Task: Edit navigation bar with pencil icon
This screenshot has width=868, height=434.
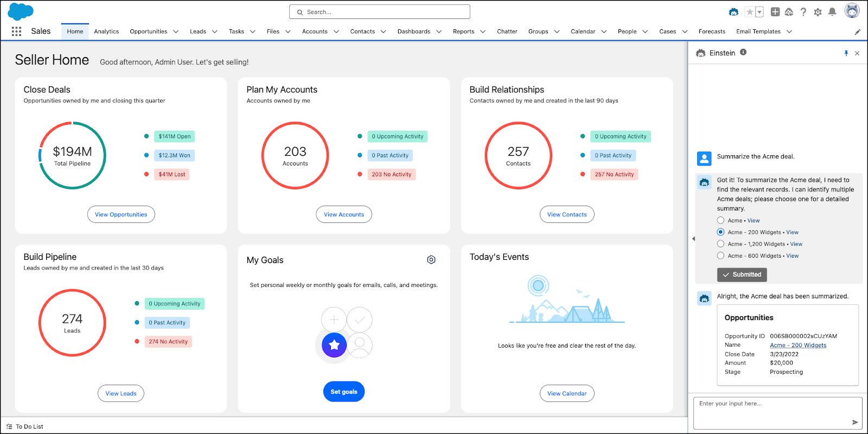Action: click(x=857, y=32)
